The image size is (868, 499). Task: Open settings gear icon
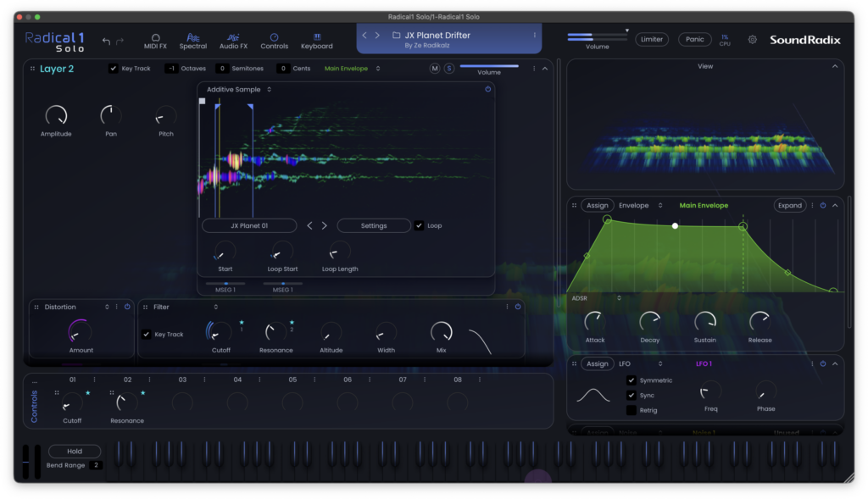click(x=753, y=39)
